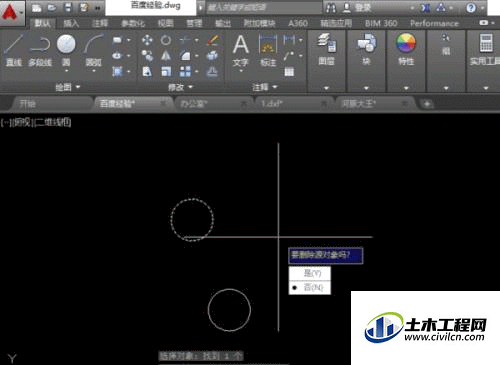Choose the 是(Y) option
This screenshot has height=365, width=500.
(310, 273)
